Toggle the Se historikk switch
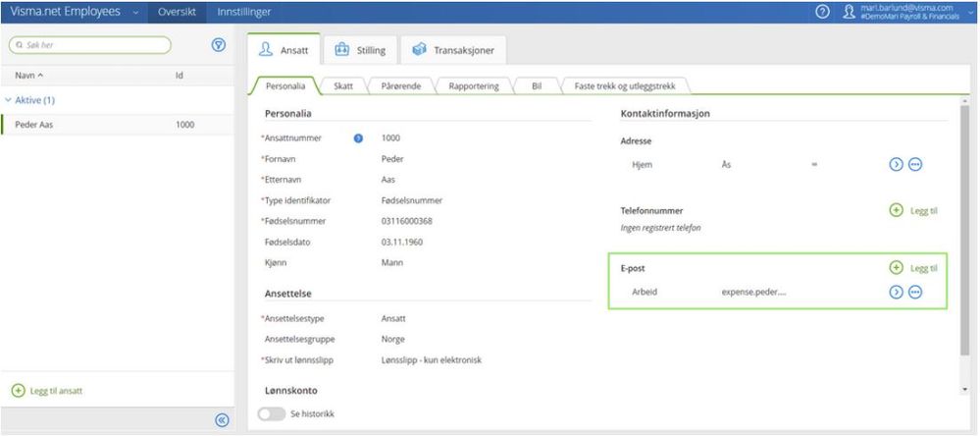Image resolution: width=980 pixels, height=436 pixels. [272, 414]
